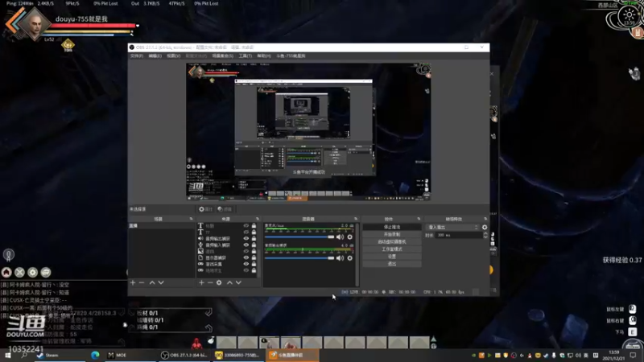Toggle visibility of topmost text source
The image size is (644, 362).
pos(246,226)
